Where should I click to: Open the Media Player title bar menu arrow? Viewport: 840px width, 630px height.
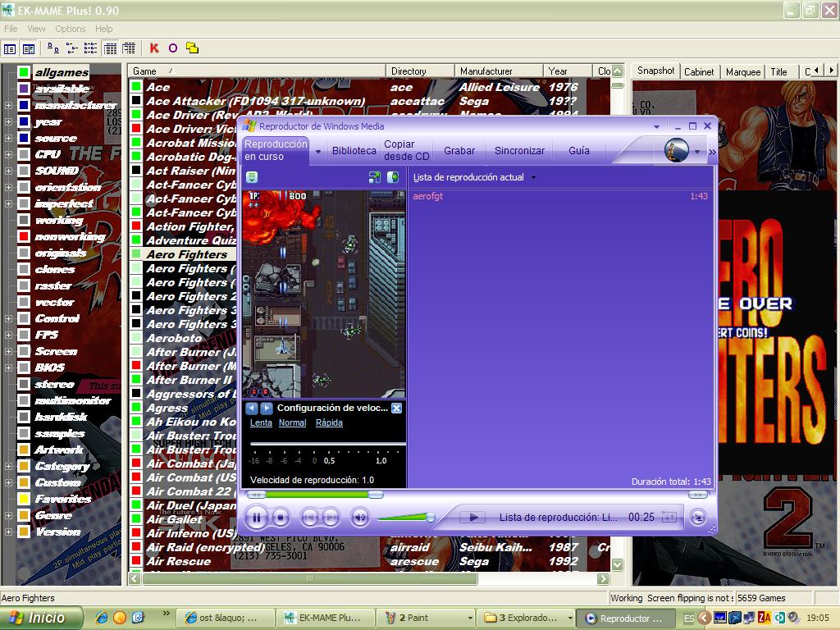656,127
